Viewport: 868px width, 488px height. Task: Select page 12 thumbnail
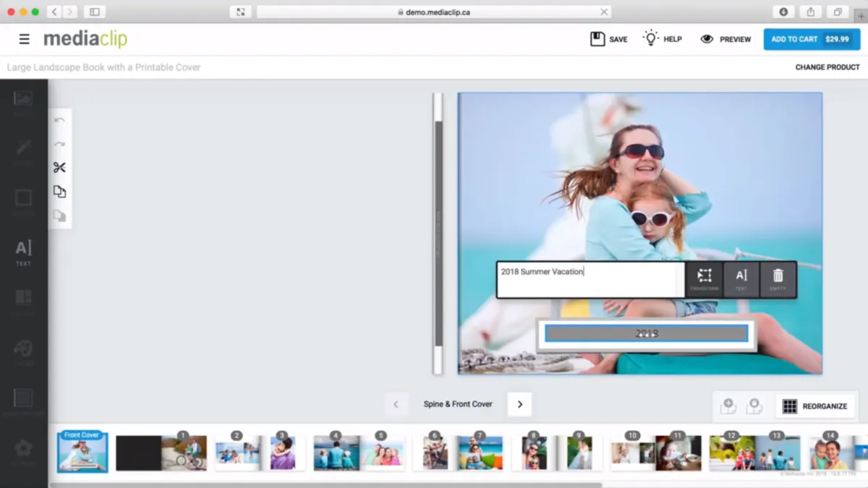pyautogui.click(x=732, y=453)
